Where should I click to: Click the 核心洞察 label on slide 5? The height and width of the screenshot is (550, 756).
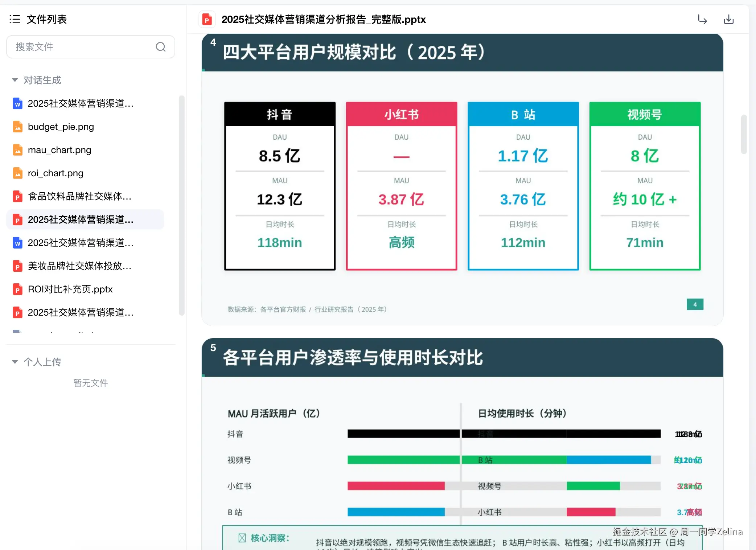270,538
